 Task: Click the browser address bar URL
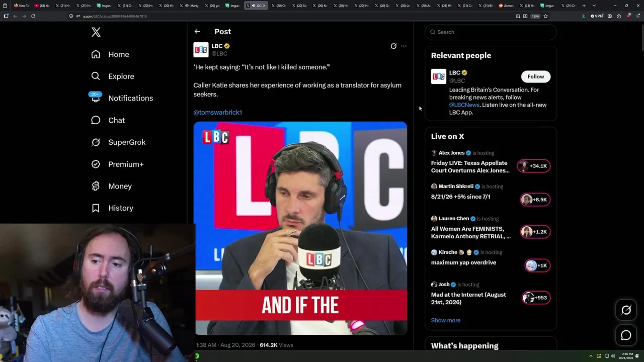115,17
